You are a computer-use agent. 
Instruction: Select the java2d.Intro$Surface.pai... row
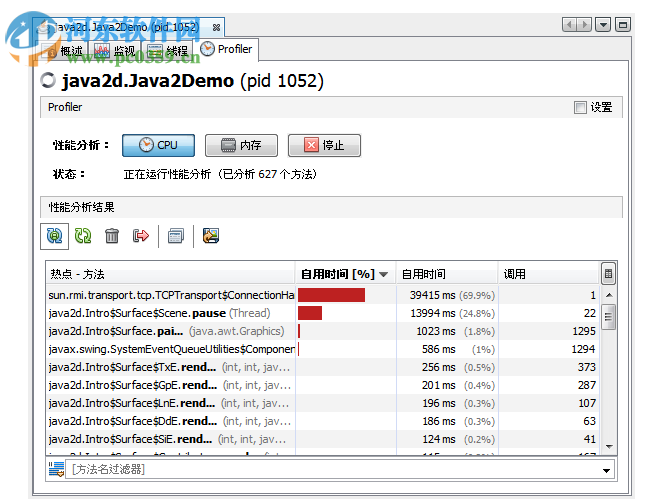pyautogui.click(x=323, y=331)
